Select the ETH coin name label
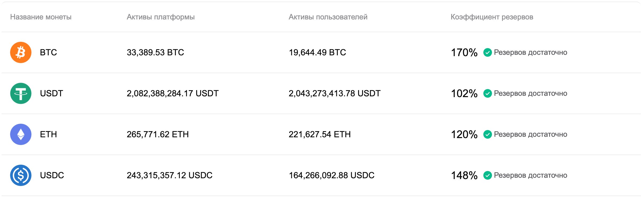The height and width of the screenshot is (199, 644). tap(48, 134)
